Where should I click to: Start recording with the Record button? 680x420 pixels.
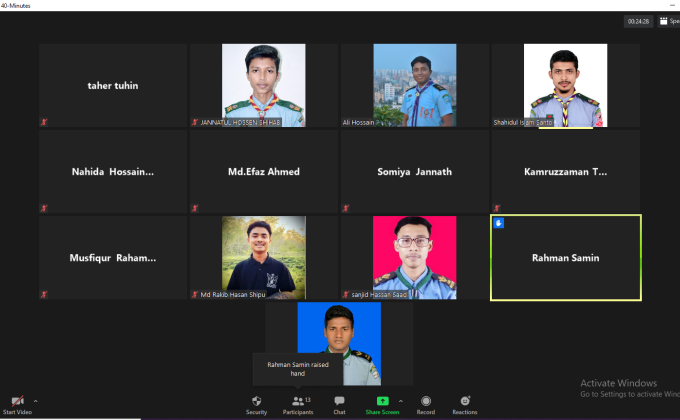pyautogui.click(x=426, y=403)
